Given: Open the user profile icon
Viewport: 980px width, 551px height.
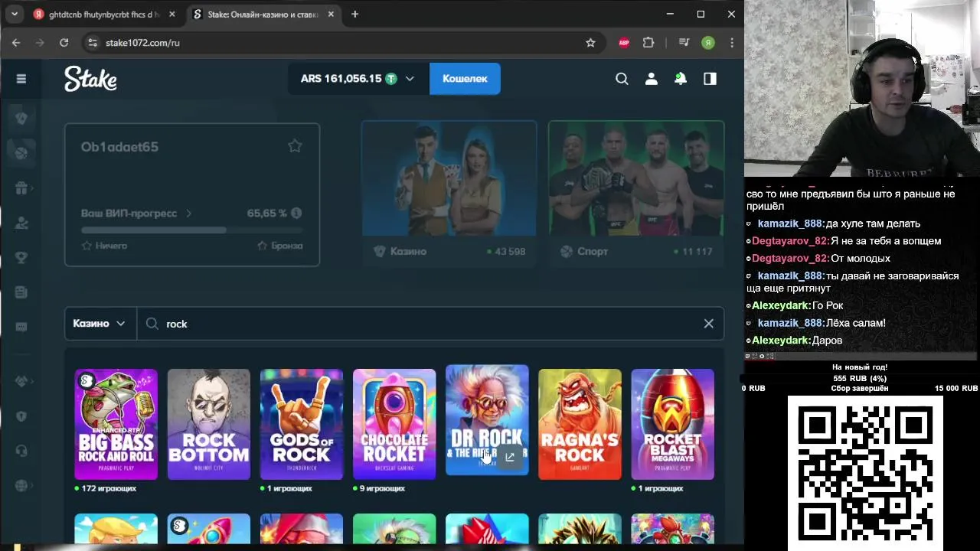Looking at the screenshot, I should click(651, 79).
